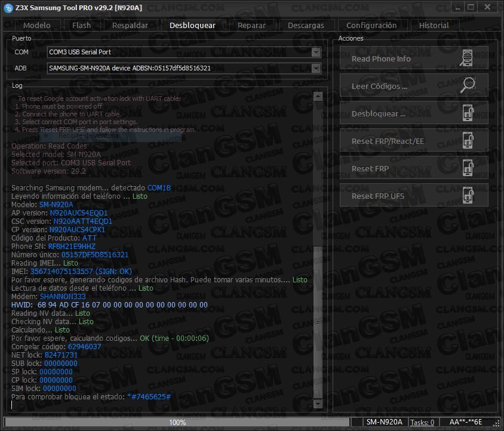The height and width of the screenshot is (431, 504).
Task: Select the Desbloquear tab
Action: point(192,26)
